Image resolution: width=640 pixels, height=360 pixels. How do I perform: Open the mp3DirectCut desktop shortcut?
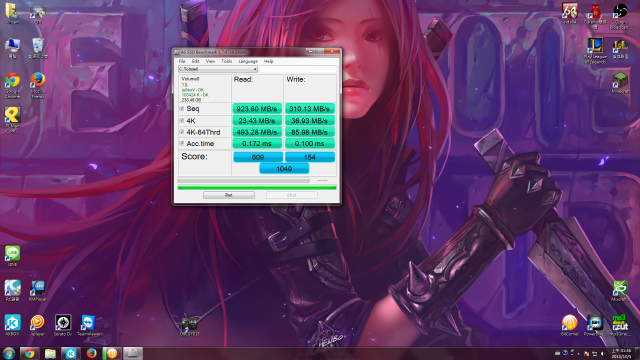620,325
